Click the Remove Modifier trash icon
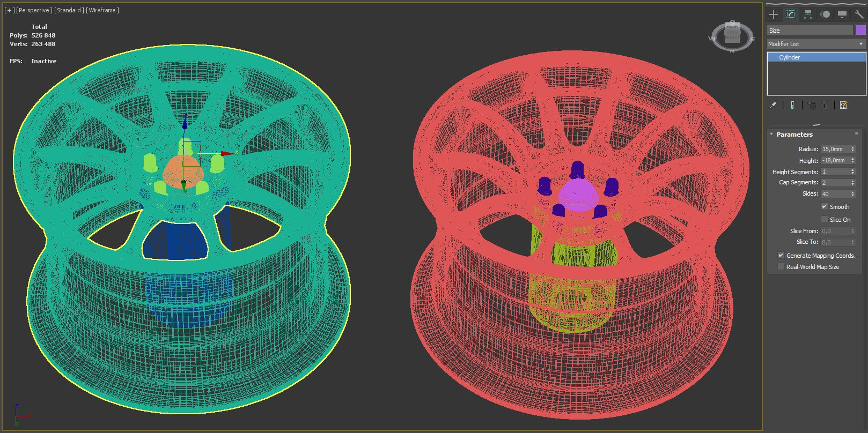This screenshot has height=433, width=868. [x=825, y=105]
